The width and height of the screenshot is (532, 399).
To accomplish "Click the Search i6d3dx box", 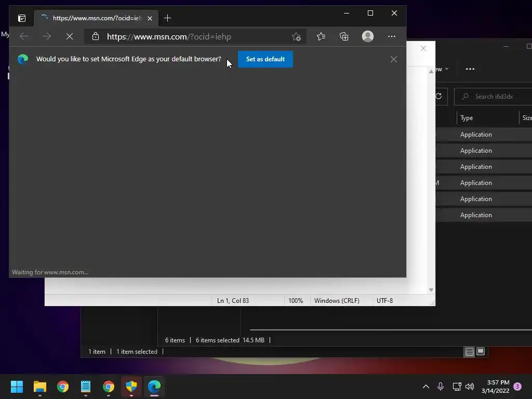I will tap(493, 97).
